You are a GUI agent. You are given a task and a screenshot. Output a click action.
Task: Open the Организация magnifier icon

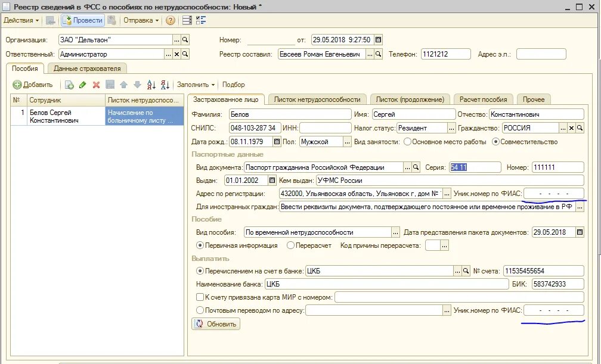click(185, 40)
